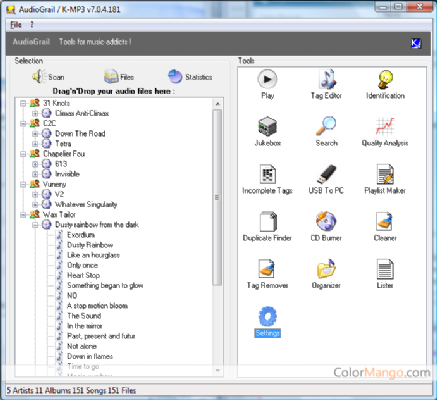Launch the USB To PC tool
Viewport: 437px width, 400px height.
[326, 179]
